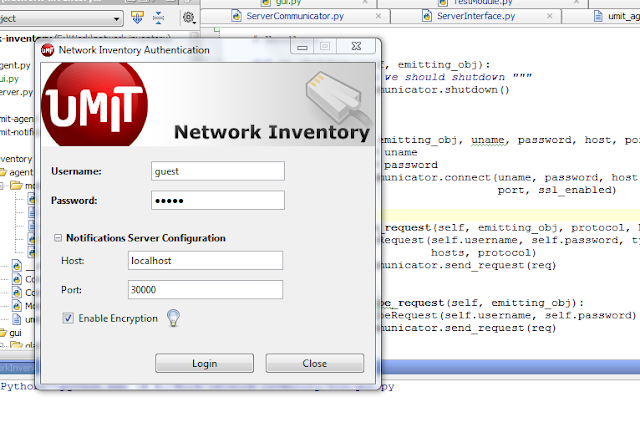Switch to the ServerInterface.py editor tab
640x448 pixels.
476,16
